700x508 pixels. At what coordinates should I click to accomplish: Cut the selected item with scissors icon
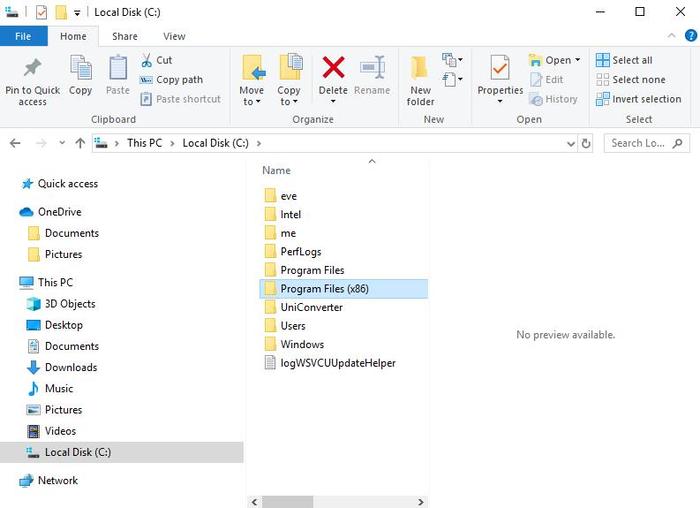click(x=157, y=60)
